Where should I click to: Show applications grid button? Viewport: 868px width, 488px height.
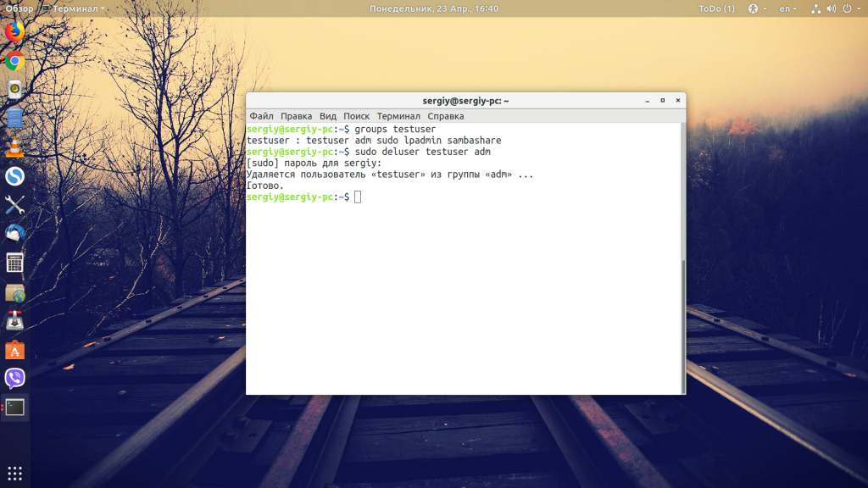point(15,473)
